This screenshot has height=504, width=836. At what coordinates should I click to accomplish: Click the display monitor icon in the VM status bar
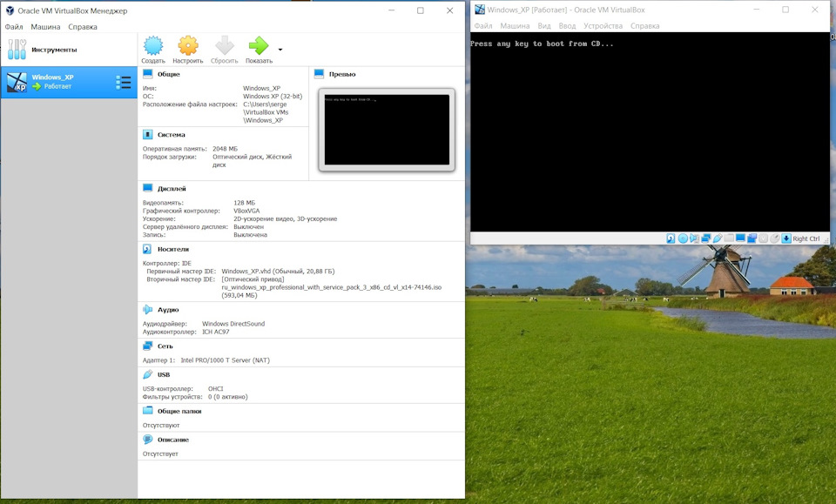pos(740,239)
